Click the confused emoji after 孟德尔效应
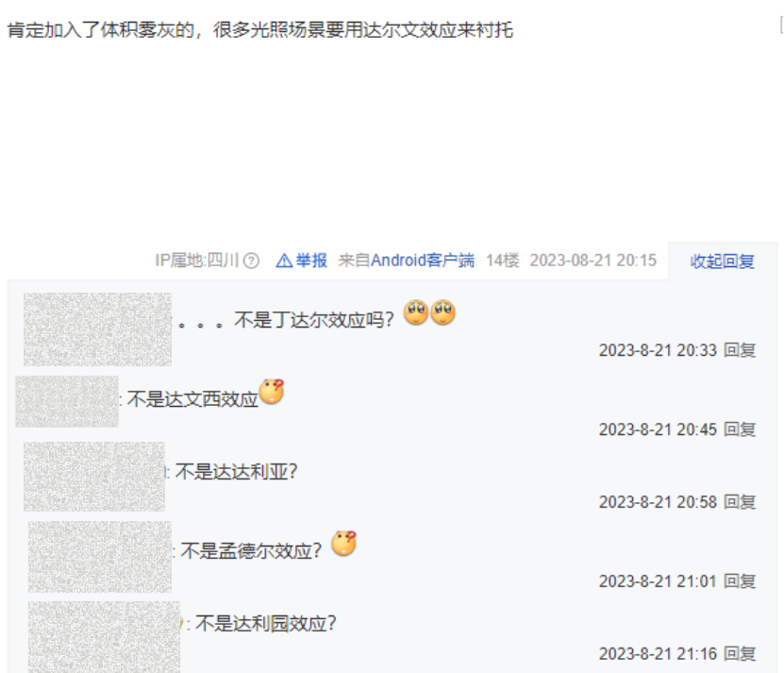 (x=344, y=544)
